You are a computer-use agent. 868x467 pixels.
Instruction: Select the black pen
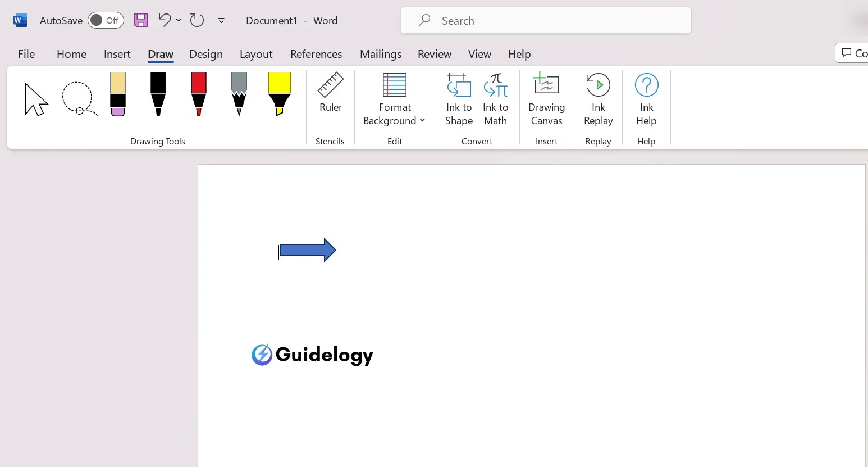point(158,94)
